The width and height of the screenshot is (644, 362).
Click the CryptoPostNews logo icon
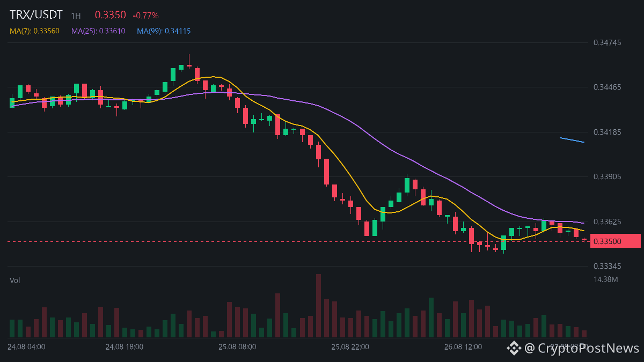(514, 349)
